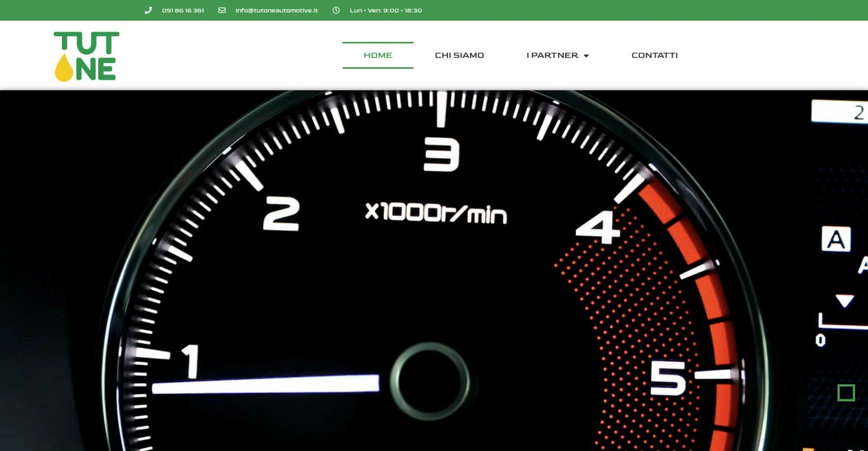Click the clock opening-hours icon
Screen dimensions: 868x451
(x=336, y=10)
